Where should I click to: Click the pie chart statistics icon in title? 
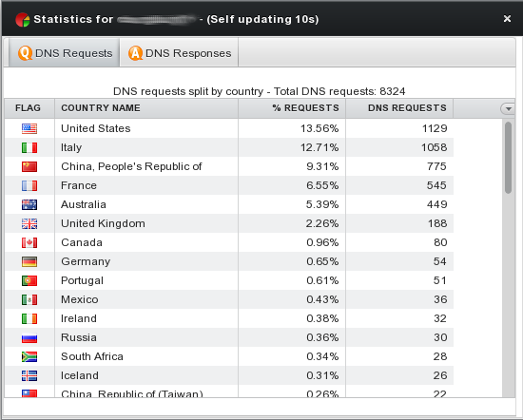click(x=23, y=20)
